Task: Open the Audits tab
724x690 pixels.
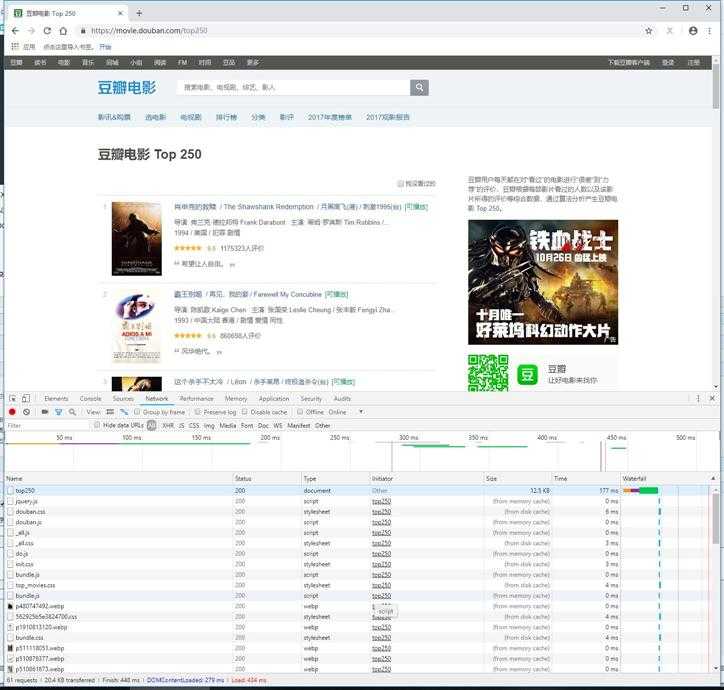Action: point(342,398)
